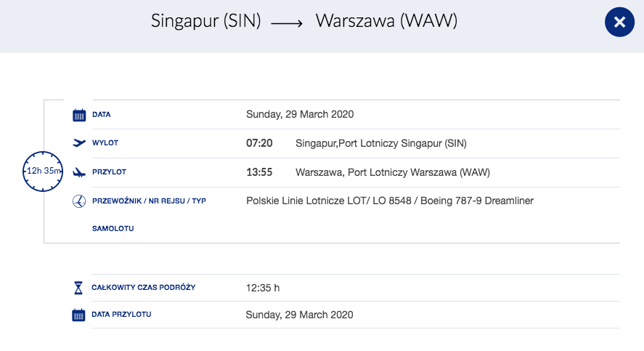This screenshot has height=351, width=644.
Task: Click the landing plane icon beside PRZYLOT
Action: click(79, 172)
